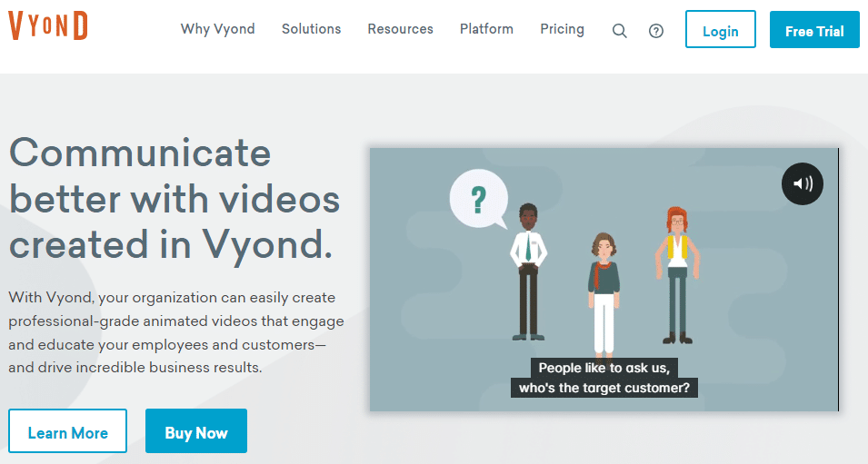The image size is (868, 464).
Task: Click the video caption about the target customer
Action: point(604,378)
